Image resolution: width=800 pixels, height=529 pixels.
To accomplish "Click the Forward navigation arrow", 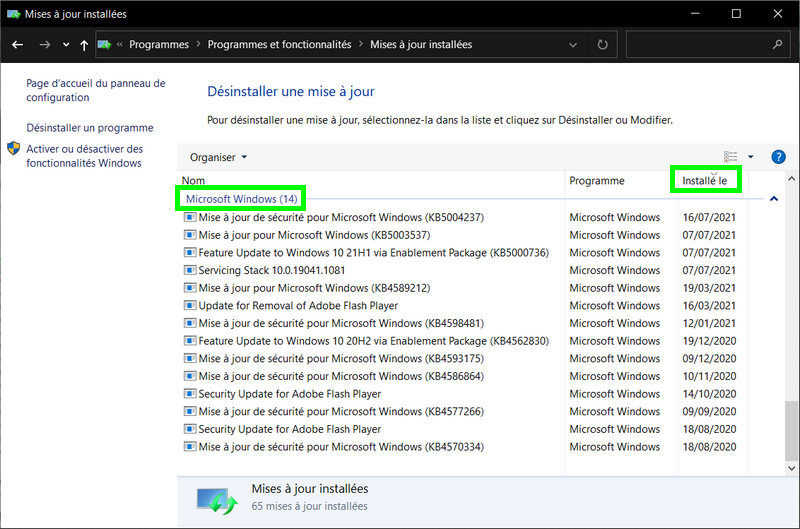I will coord(45,45).
